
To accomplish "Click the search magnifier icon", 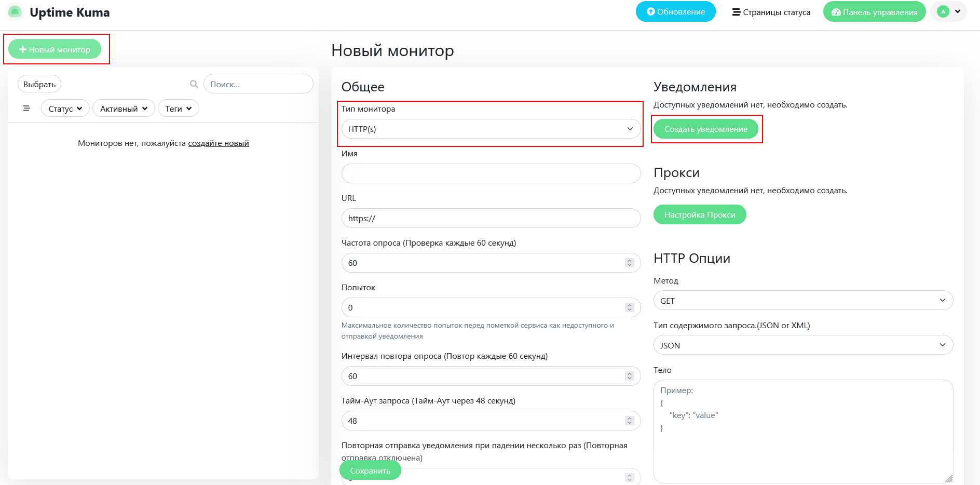I will (194, 84).
